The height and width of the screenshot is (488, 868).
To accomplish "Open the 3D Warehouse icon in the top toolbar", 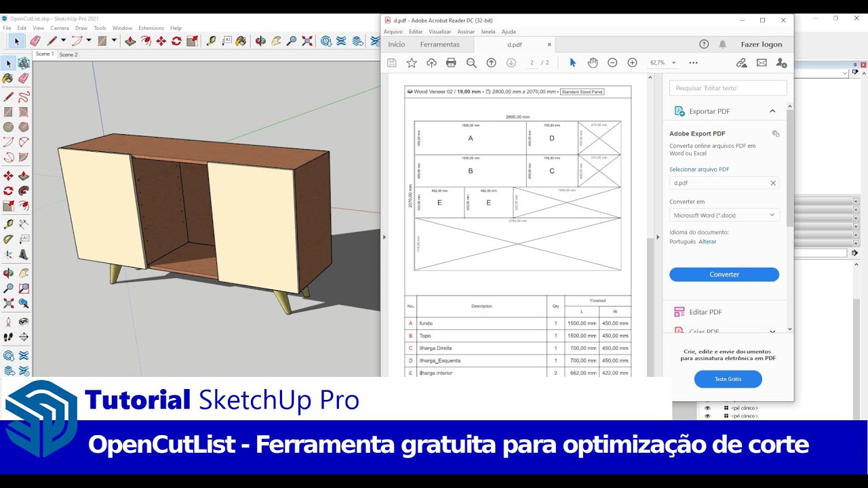I will (326, 41).
